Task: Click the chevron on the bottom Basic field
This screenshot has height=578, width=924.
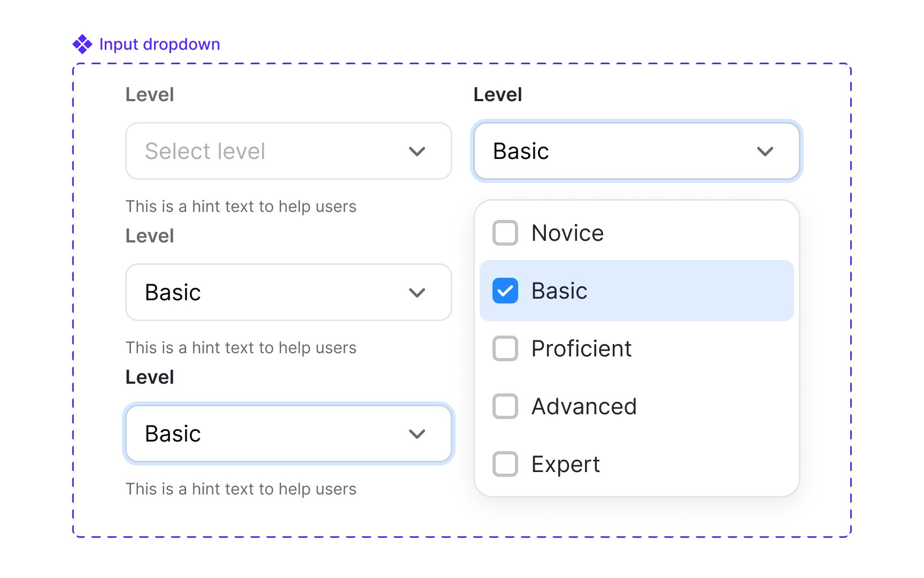Action: point(417,433)
